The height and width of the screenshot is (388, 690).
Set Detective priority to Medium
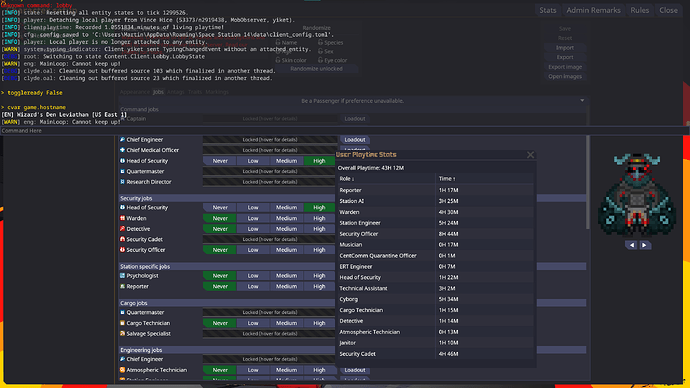[x=286, y=229]
